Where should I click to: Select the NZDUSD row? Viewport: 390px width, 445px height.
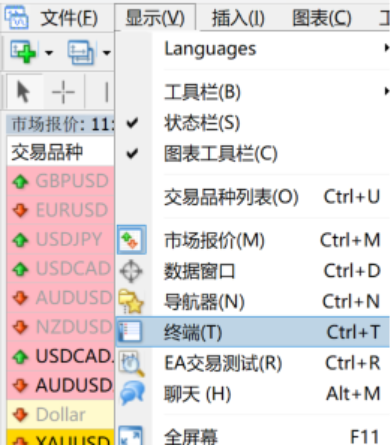[x=60, y=327]
